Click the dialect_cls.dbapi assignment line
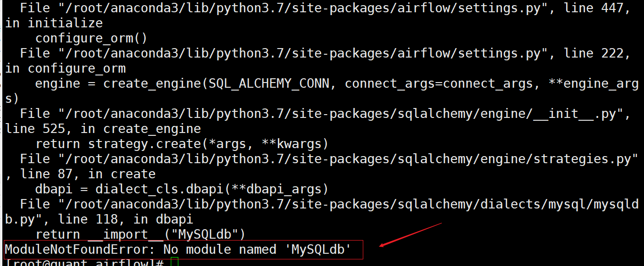 182,189
